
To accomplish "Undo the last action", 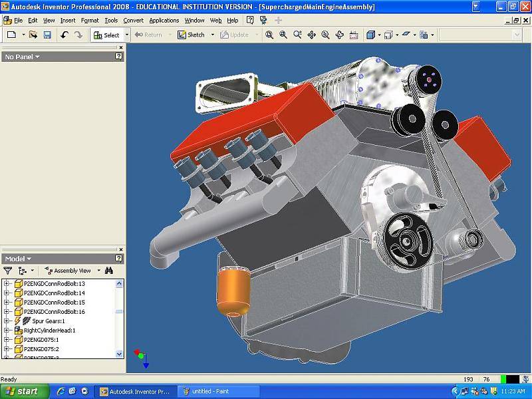I will (65, 35).
